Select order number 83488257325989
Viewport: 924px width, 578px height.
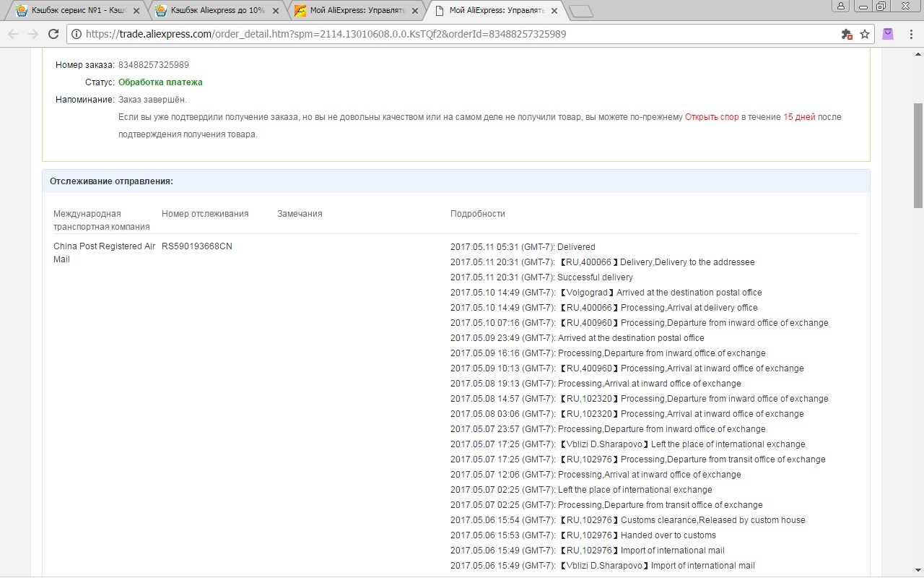[154, 65]
